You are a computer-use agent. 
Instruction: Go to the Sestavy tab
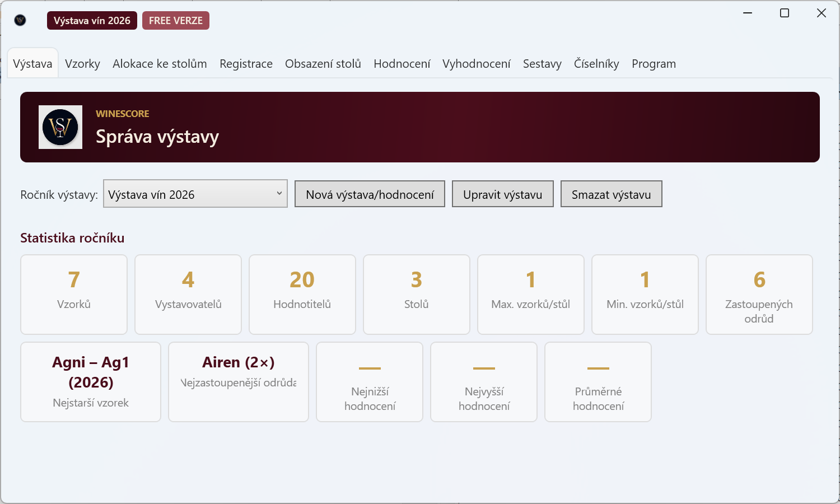[x=542, y=64]
